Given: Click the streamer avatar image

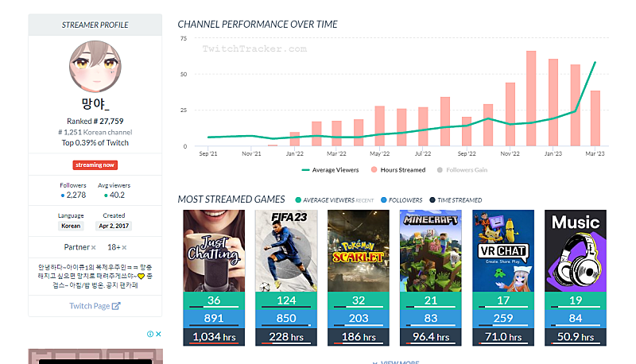Looking at the screenshot, I should (95, 67).
